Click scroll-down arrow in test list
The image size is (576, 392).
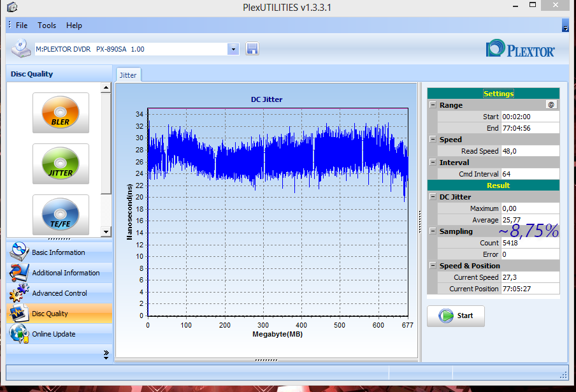[x=106, y=231]
